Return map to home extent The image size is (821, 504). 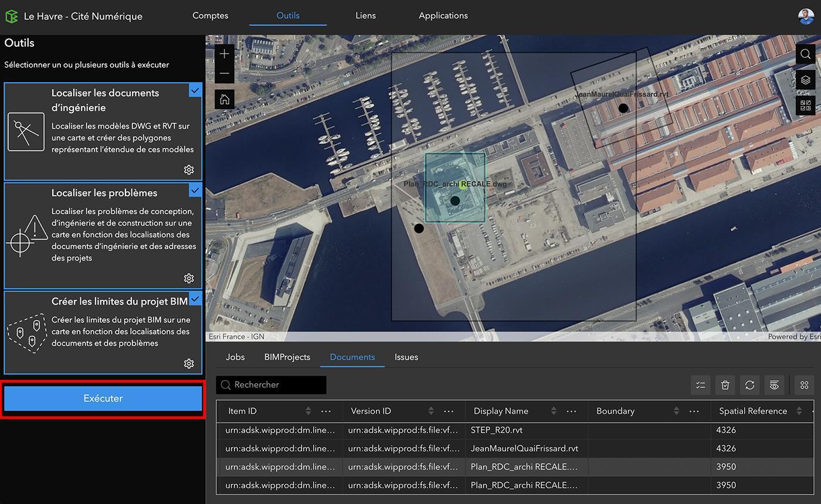tap(225, 100)
